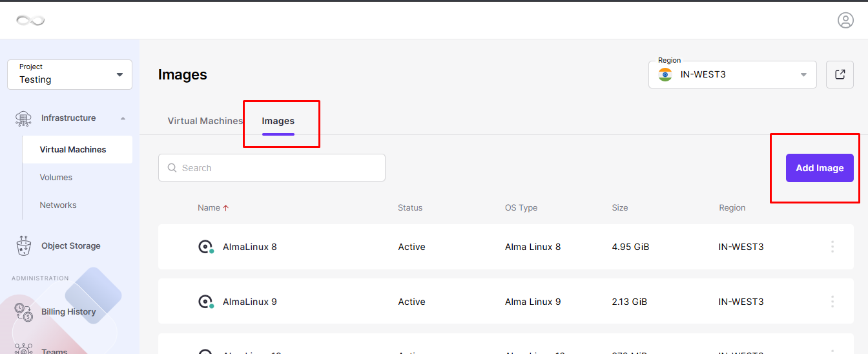Click IN-WEST3 in the AlmaLinux 8 row
This screenshot has width=868, height=354.
pos(741,247)
